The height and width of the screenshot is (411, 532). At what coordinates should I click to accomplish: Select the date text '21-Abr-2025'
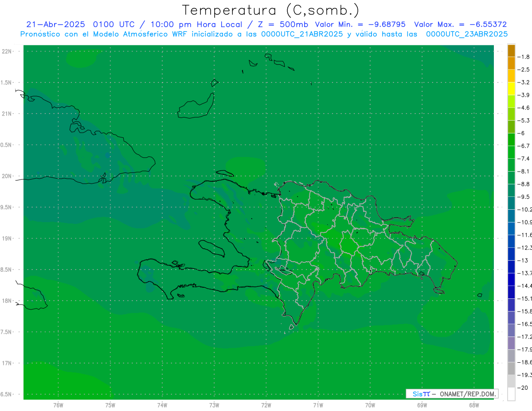[x=55, y=24]
